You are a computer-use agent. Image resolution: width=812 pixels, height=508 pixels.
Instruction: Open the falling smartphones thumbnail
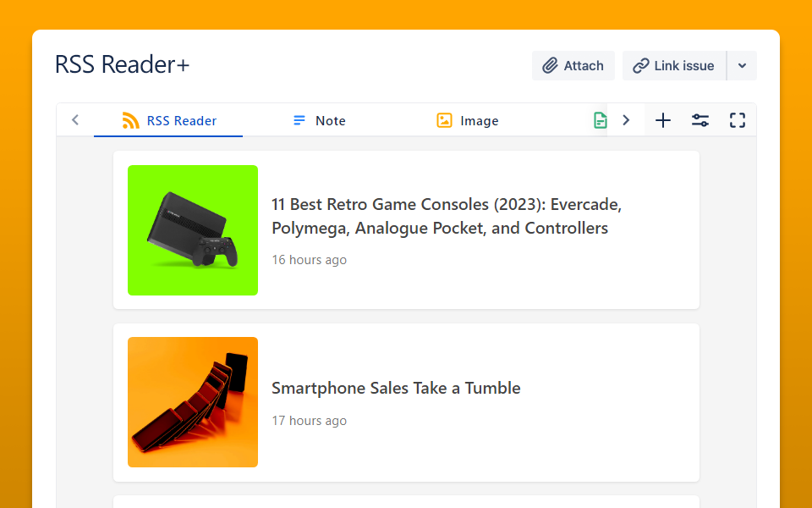[x=193, y=402]
